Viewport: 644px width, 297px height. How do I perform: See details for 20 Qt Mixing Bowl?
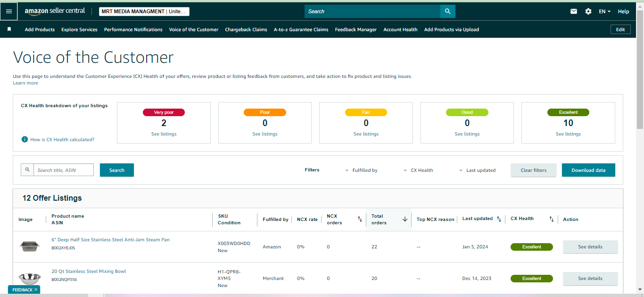pyautogui.click(x=590, y=278)
